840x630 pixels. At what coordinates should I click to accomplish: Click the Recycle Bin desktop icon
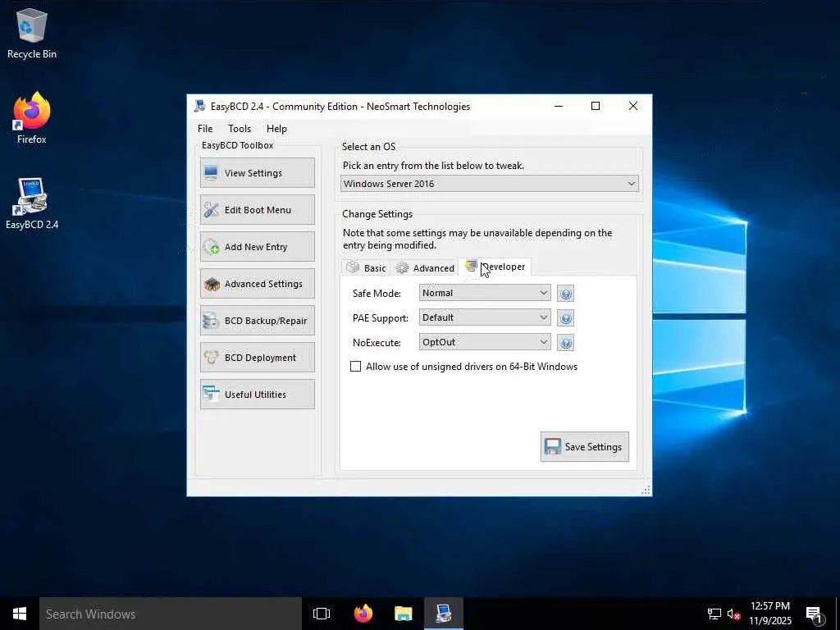(32, 33)
